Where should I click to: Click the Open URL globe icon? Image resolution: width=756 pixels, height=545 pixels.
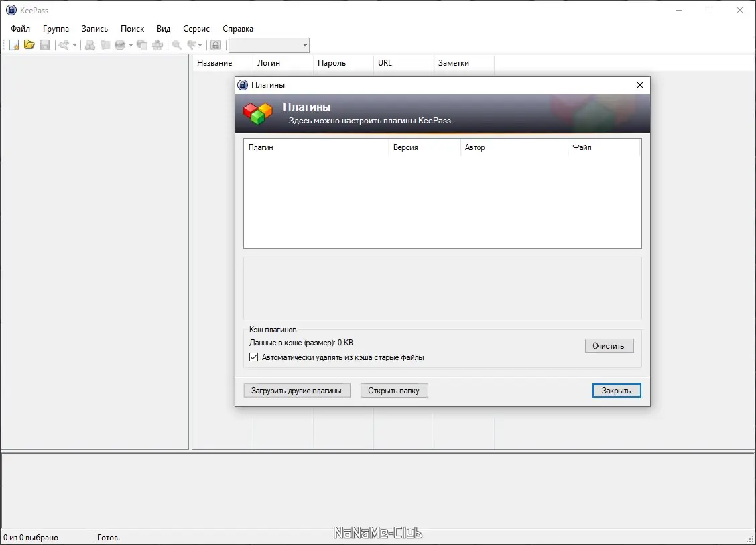pyautogui.click(x=120, y=45)
